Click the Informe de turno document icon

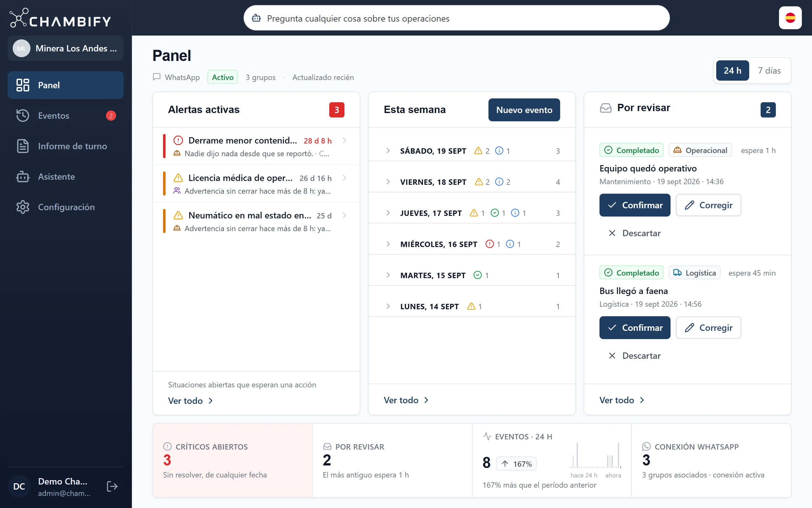tap(23, 146)
